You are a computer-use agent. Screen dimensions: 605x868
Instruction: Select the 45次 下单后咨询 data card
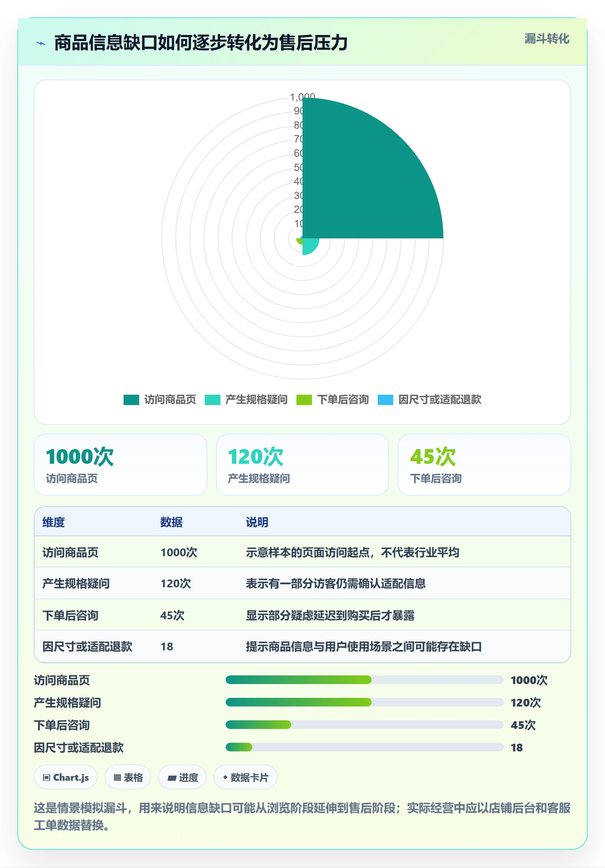point(484,465)
